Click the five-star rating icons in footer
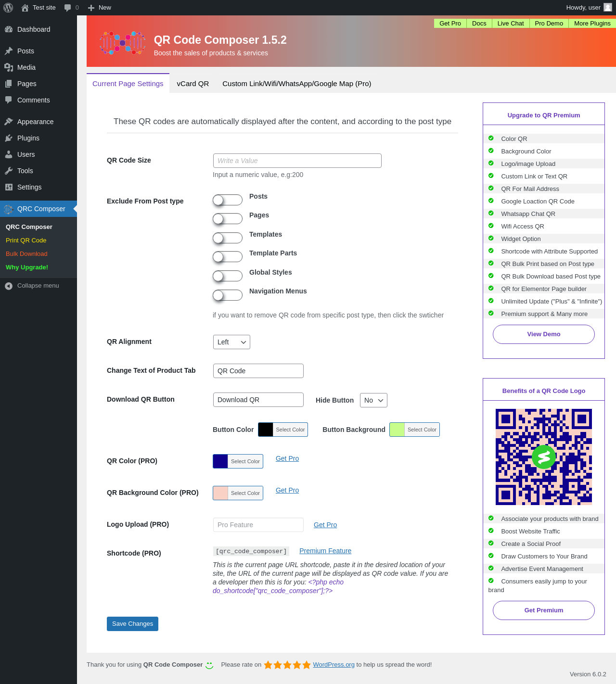The image size is (616, 684). pos(287,665)
